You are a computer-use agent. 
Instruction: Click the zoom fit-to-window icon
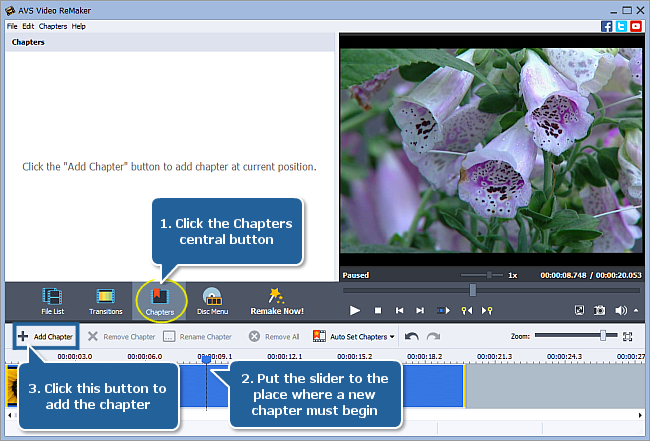coord(628,337)
